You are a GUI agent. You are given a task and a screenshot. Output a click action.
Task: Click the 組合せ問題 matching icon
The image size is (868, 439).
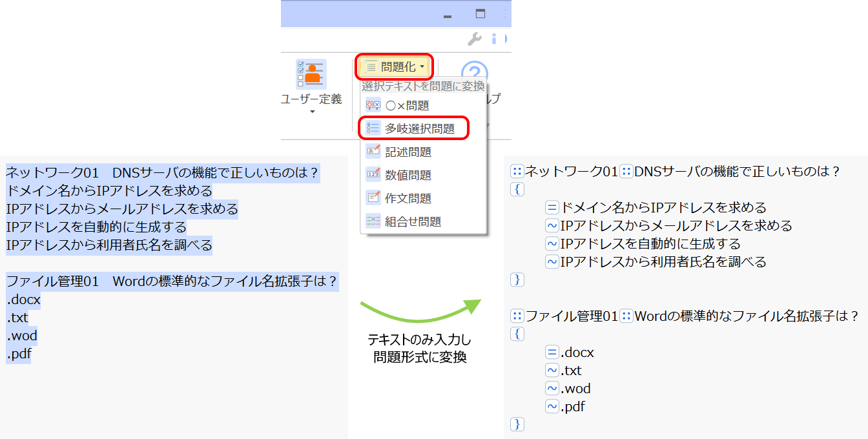[373, 221]
